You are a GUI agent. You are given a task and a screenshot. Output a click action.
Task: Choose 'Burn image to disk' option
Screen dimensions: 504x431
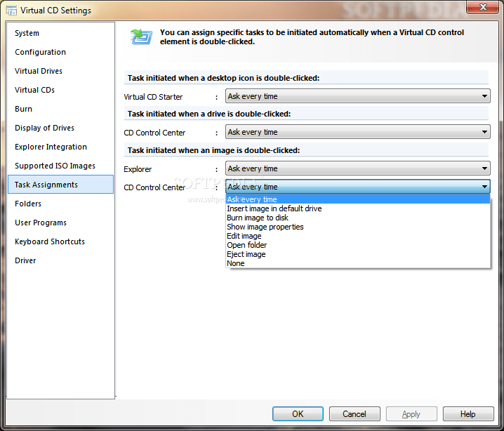point(358,218)
